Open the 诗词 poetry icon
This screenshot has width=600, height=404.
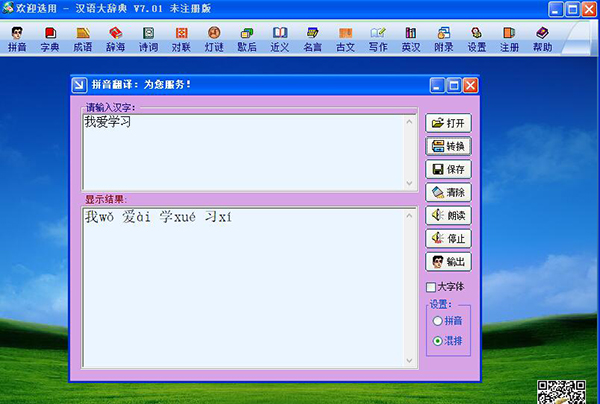(x=148, y=39)
